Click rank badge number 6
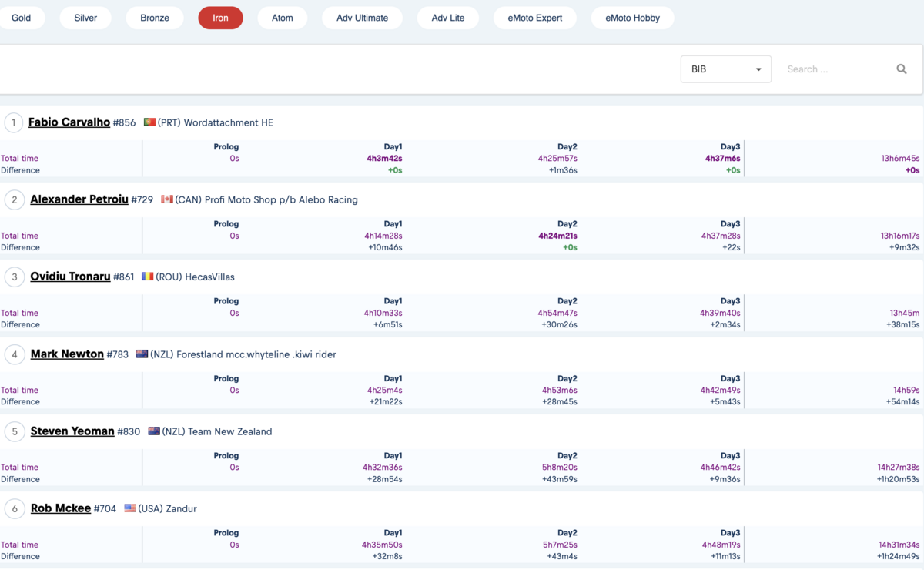Image resolution: width=924 pixels, height=570 pixels. tap(14, 509)
